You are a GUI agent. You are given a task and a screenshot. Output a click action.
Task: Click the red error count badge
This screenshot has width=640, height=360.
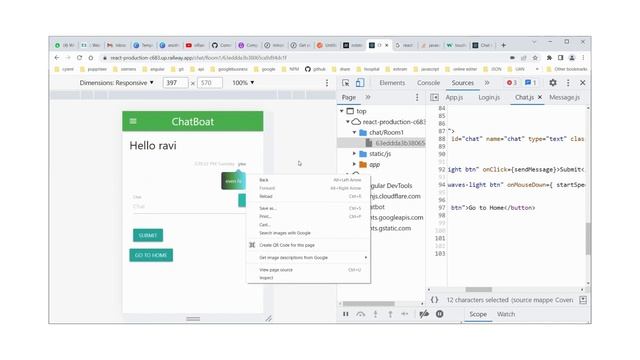pyautogui.click(x=512, y=83)
